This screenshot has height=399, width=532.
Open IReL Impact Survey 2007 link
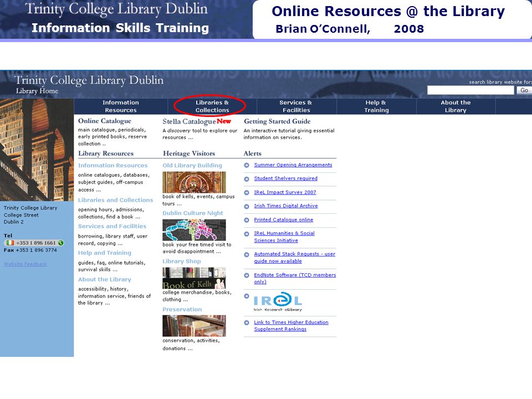(x=285, y=192)
